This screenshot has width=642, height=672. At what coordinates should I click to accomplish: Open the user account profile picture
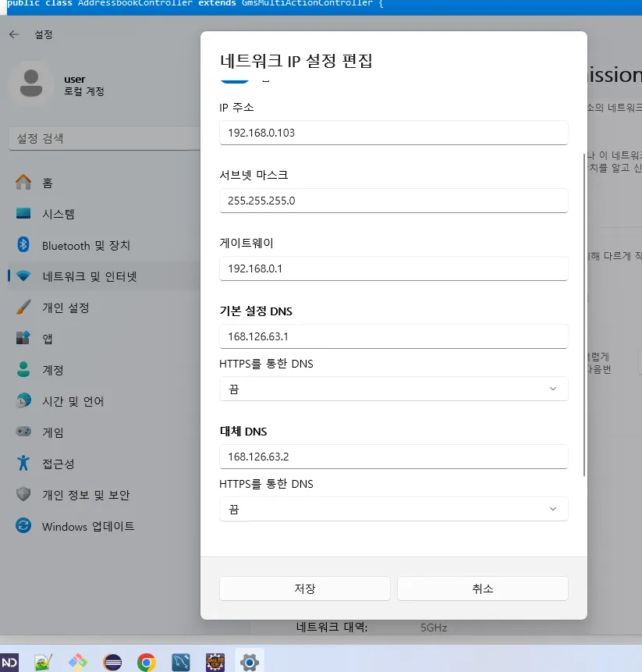pos(31,84)
